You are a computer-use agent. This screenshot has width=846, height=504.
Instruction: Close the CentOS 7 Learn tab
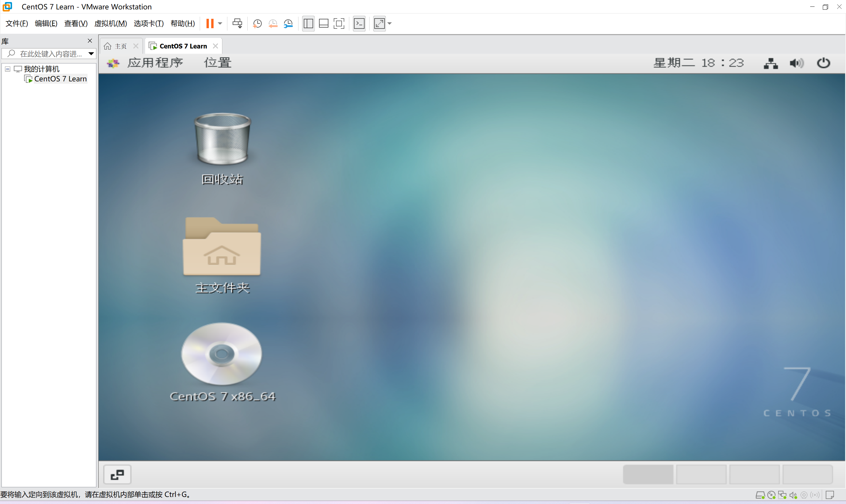(x=215, y=46)
